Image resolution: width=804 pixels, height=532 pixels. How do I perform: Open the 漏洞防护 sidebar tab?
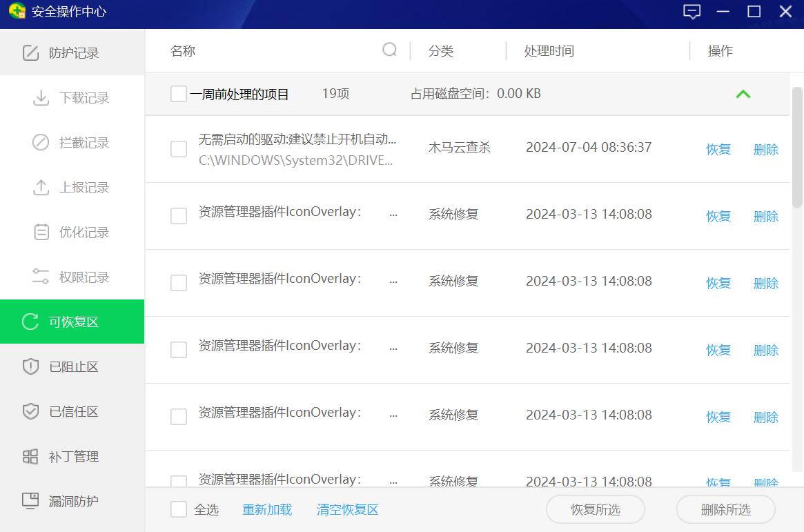pyautogui.click(x=72, y=502)
